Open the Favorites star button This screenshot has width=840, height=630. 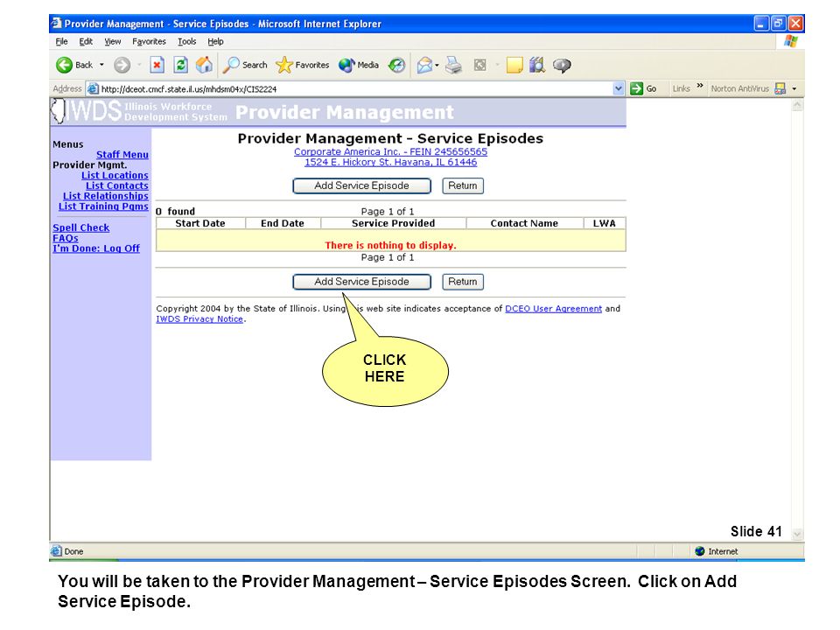pos(303,66)
